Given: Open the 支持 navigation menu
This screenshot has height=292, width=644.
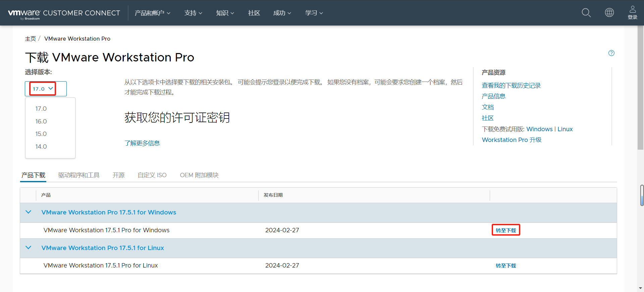Looking at the screenshot, I should 193,13.
